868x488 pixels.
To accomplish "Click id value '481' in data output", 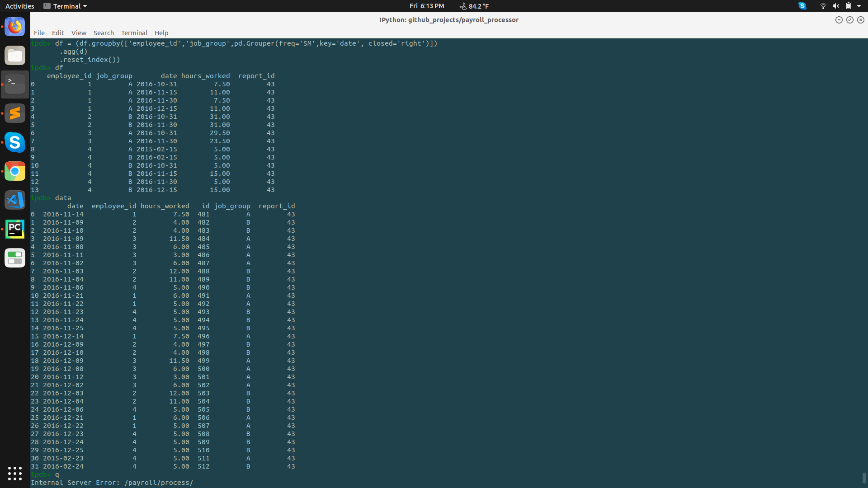I will (x=203, y=214).
